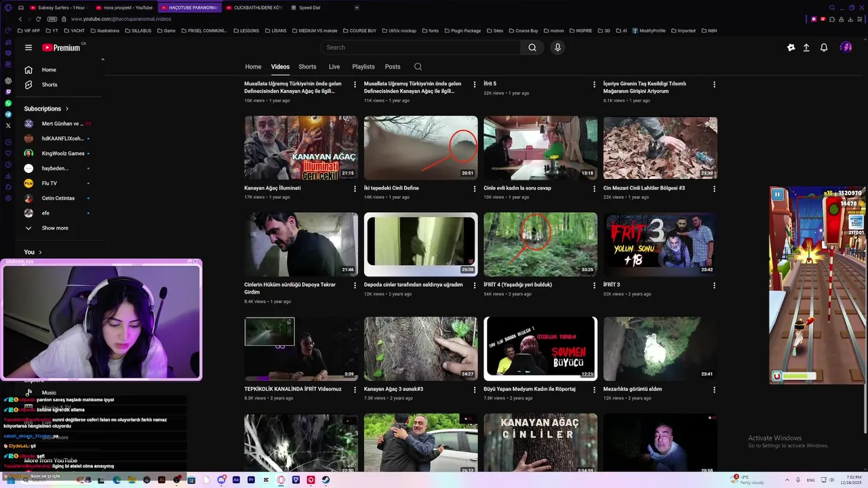
Task: Open the Mert Günhan subscription channel
Action: (x=58, y=123)
